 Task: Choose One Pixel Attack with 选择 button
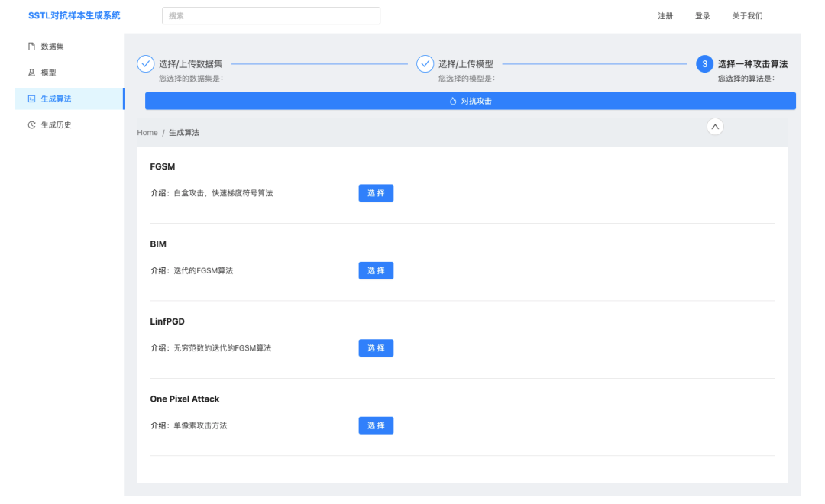[x=376, y=425]
